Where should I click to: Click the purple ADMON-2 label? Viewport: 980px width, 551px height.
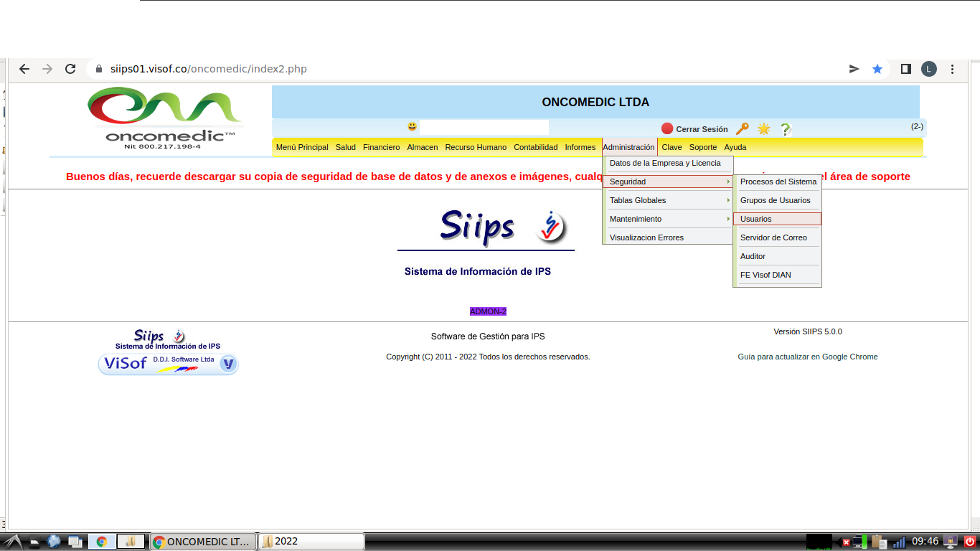[488, 311]
